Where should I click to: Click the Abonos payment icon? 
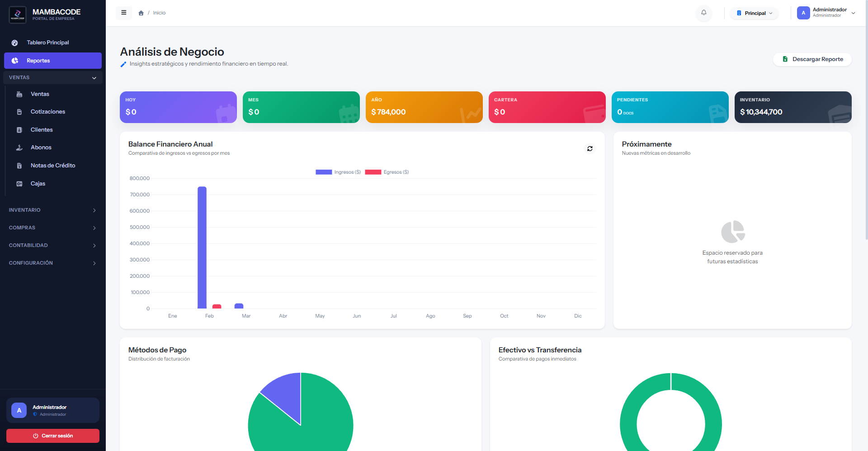click(x=19, y=147)
